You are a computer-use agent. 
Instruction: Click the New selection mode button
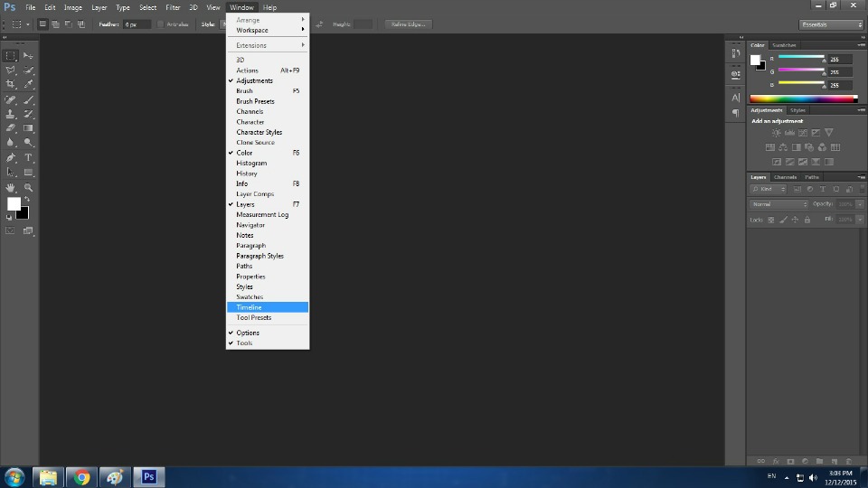42,24
